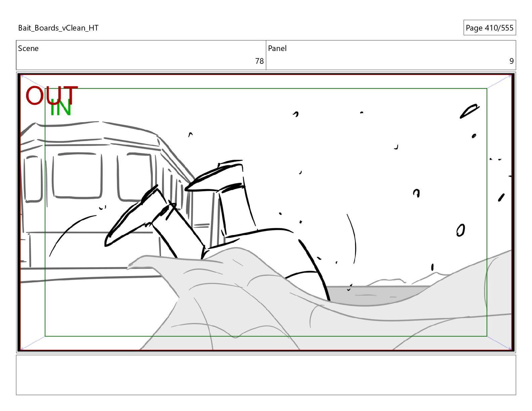The height and width of the screenshot is (411, 532).
Task: Select the panel number 9
Action: click(512, 61)
